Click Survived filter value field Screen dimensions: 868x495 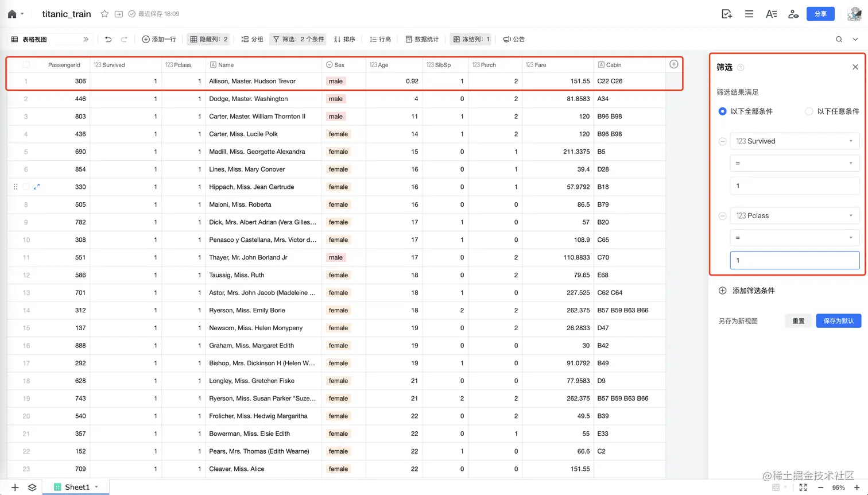point(795,185)
